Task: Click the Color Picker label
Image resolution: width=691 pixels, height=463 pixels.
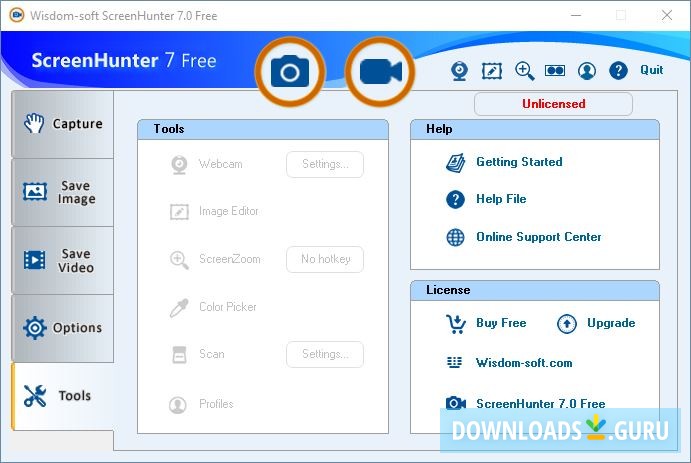Action: [228, 307]
